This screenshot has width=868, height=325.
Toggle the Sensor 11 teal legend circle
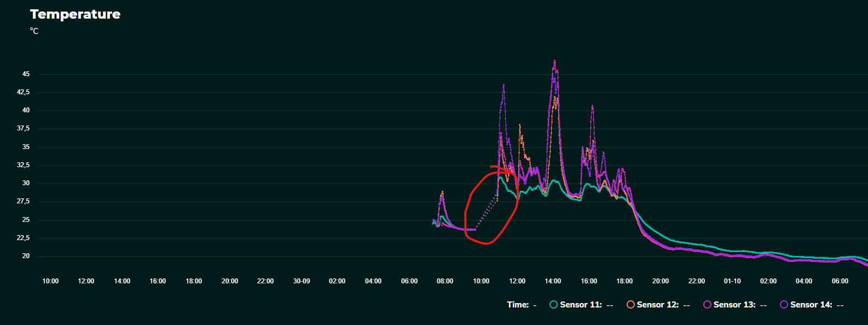[553, 305]
